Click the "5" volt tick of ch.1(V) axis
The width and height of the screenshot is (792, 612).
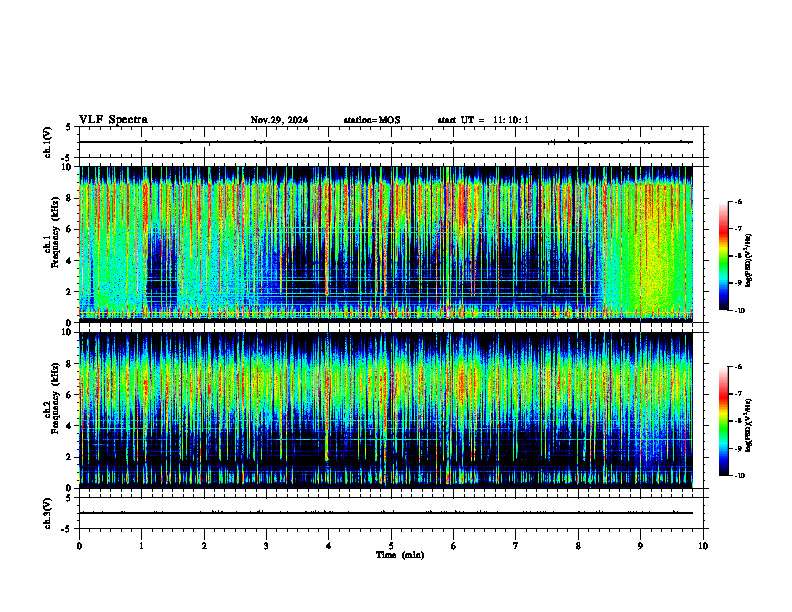69,127
